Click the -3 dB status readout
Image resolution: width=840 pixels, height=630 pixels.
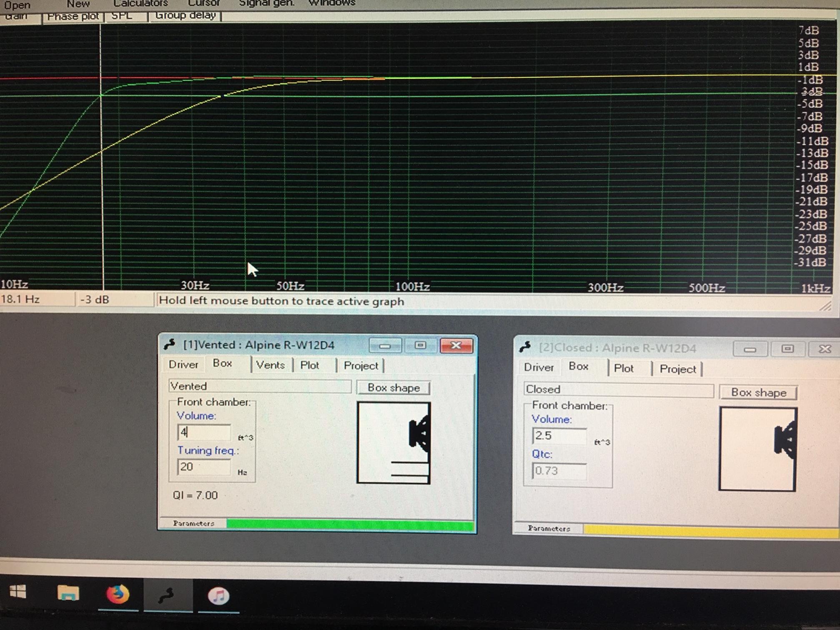click(94, 299)
